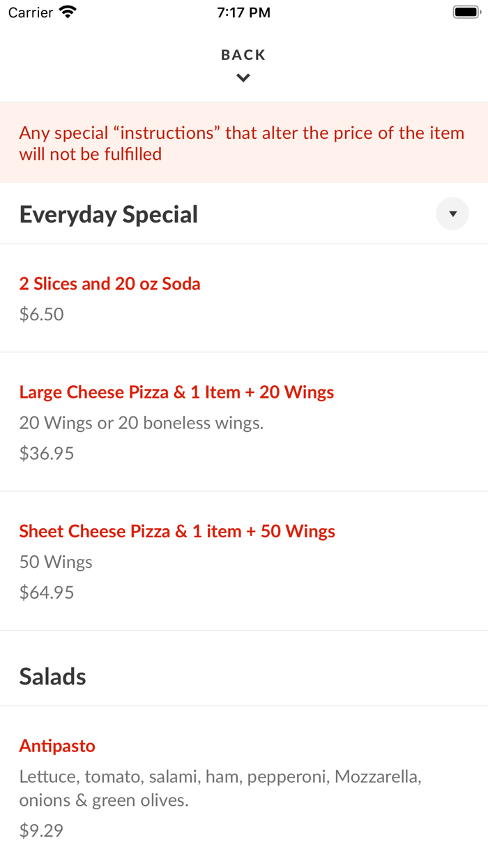Tap the Antipasto ingredients description
The width and height of the screenshot is (488, 868).
(x=220, y=788)
